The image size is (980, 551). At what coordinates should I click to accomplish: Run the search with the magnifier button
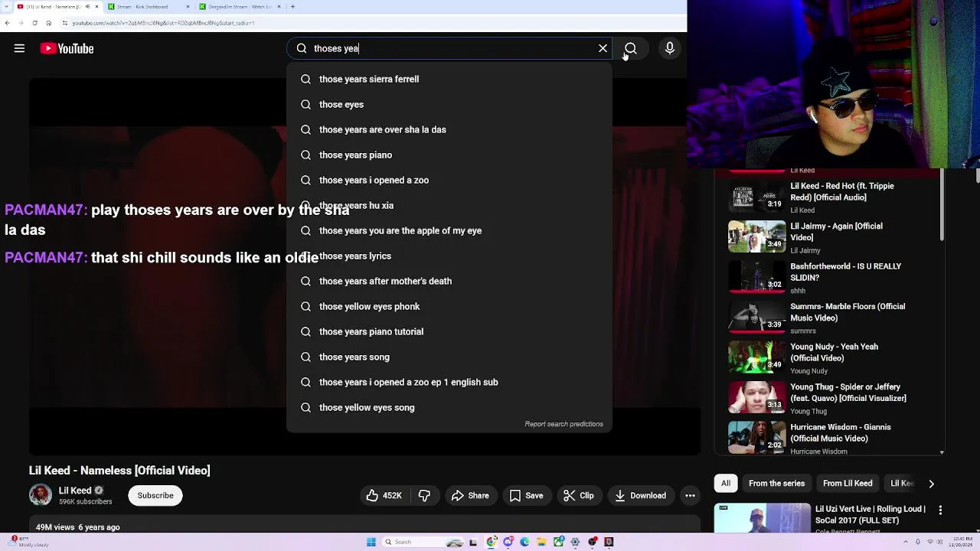click(x=630, y=48)
